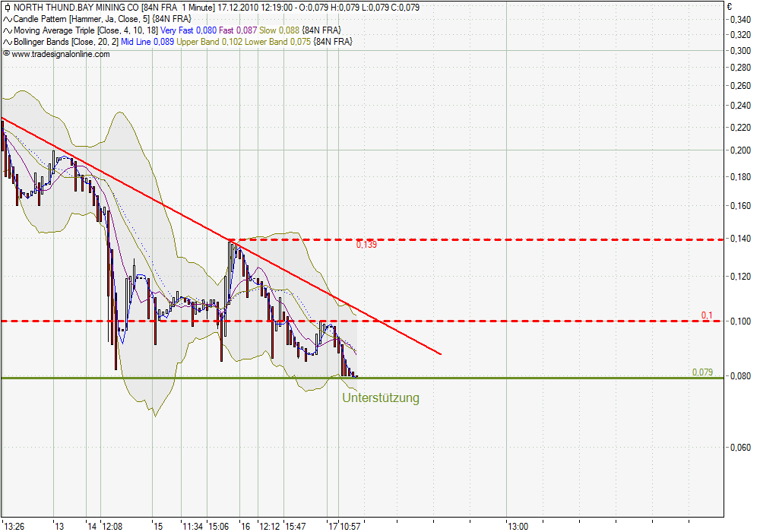This screenshot has width=760, height=532.
Task: Click the copyright symbol before tradesignalonline
Action: click(x=6, y=54)
